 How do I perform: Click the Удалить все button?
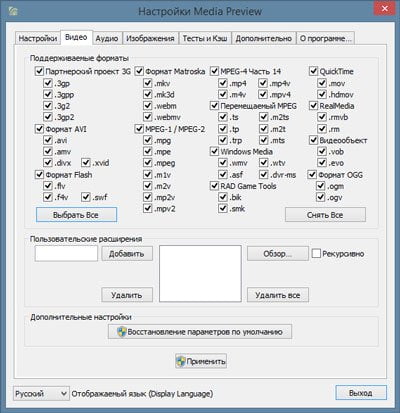click(278, 295)
